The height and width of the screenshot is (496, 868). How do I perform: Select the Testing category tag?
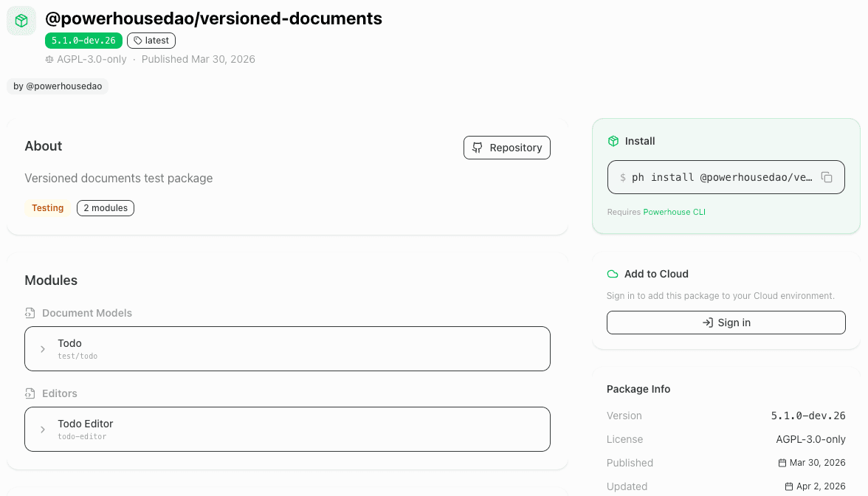click(x=47, y=208)
